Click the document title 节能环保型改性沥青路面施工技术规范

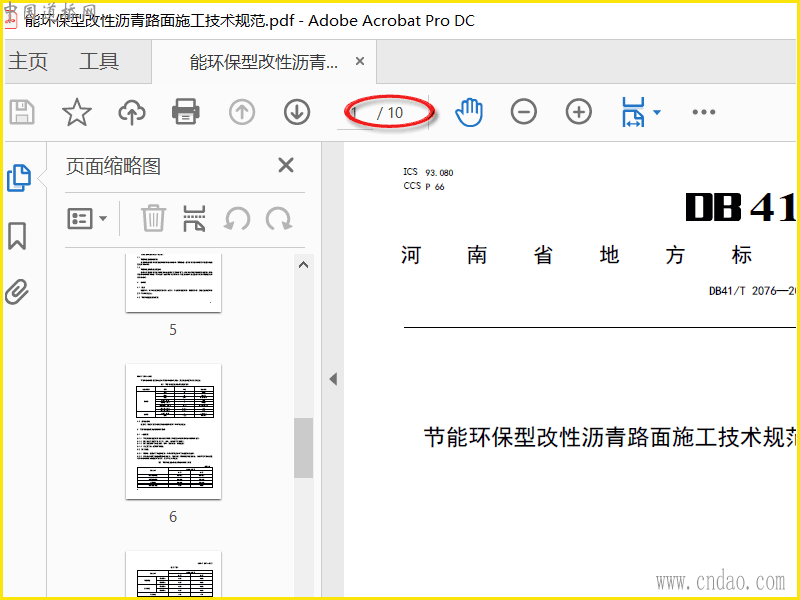(611, 437)
